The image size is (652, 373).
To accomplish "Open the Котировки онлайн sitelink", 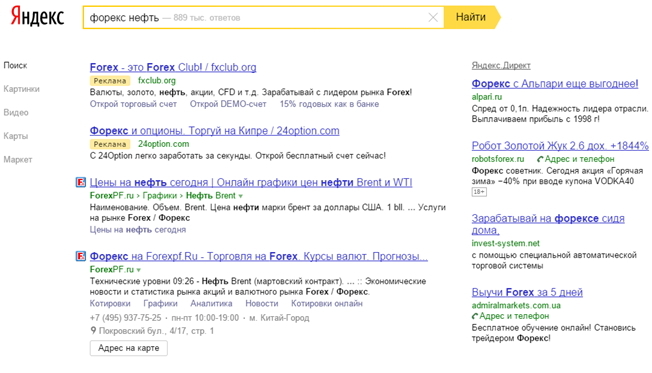I will click(327, 304).
